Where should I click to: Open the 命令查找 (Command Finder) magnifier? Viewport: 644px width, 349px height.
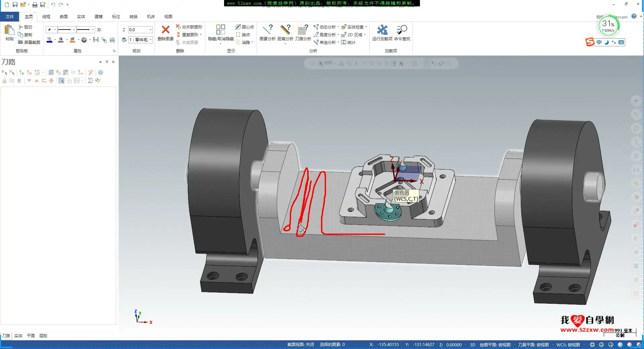[x=402, y=30]
